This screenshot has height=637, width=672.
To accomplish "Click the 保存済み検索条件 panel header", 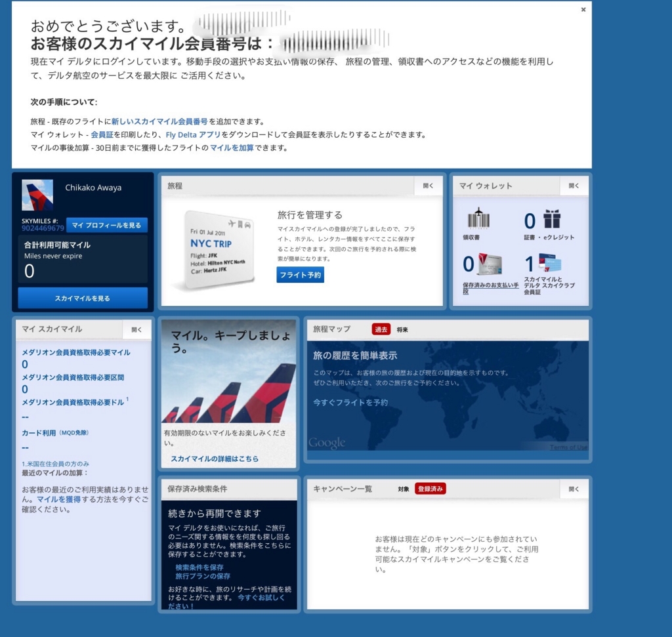I will point(229,489).
